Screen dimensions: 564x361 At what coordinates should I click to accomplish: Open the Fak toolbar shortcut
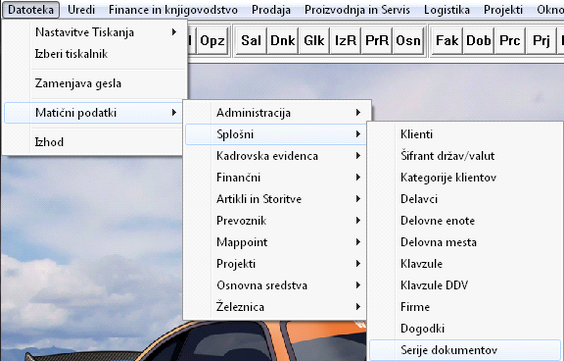pyautogui.click(x=447, y=41)
